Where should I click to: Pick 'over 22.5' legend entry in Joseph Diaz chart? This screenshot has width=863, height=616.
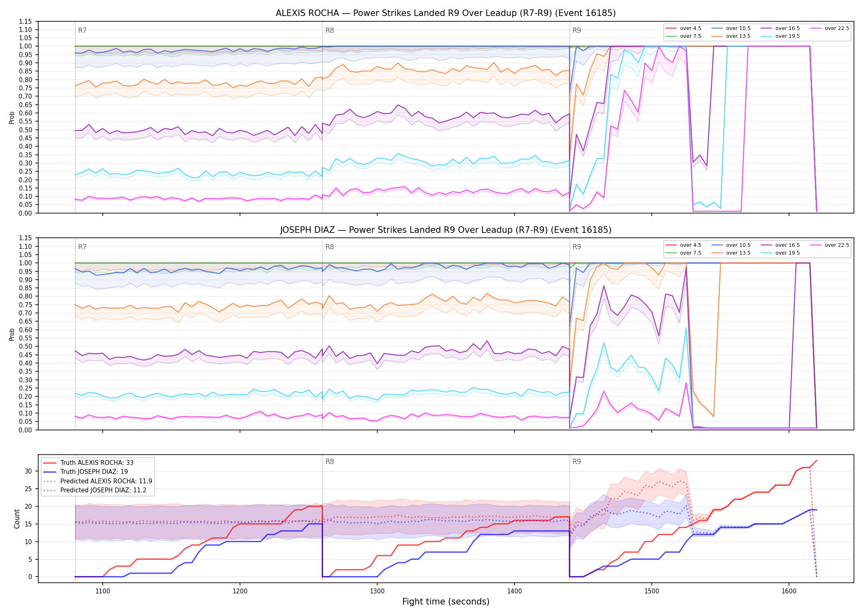(830, 245)
